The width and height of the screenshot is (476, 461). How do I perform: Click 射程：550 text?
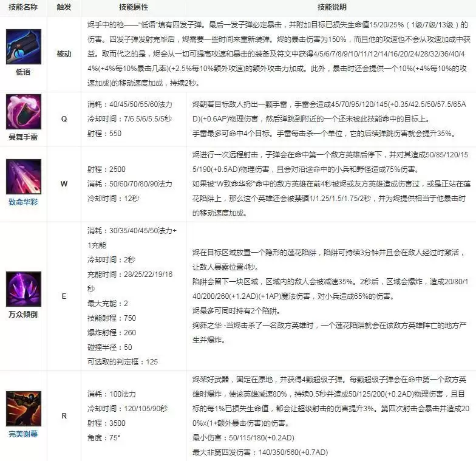coord(104,134)
